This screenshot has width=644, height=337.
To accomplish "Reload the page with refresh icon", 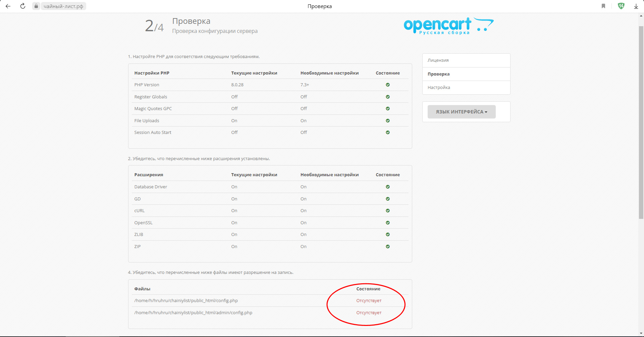I will pyautogui.click(x=23, y=6).
